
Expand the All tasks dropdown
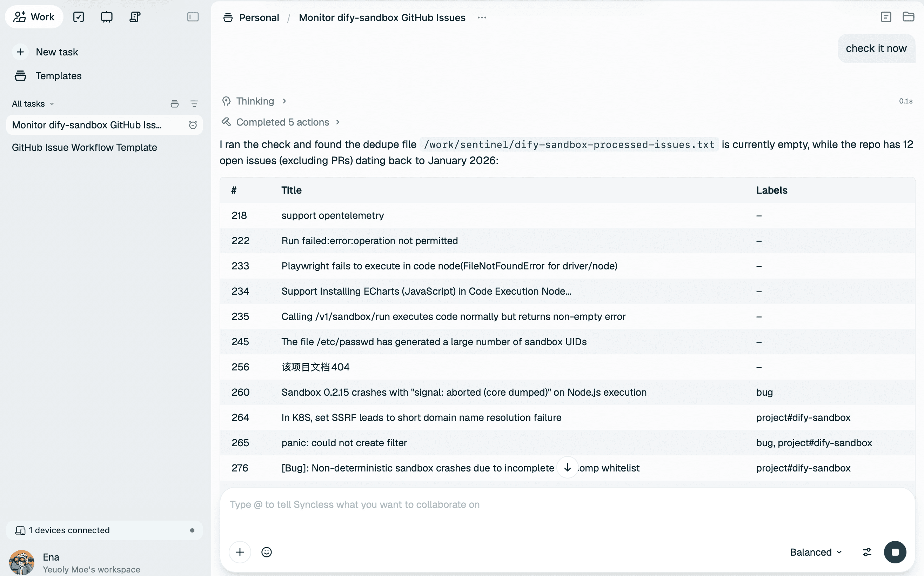pyautogui.click(x=33, y=103)
